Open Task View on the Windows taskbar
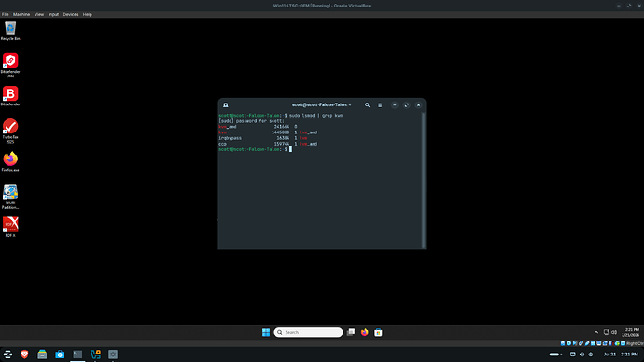The height and width of the screenshot is (362, 644). click(351, 332)
